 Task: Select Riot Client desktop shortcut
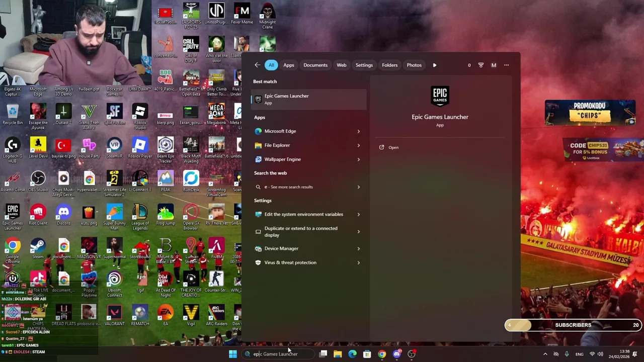click(38, 215)
